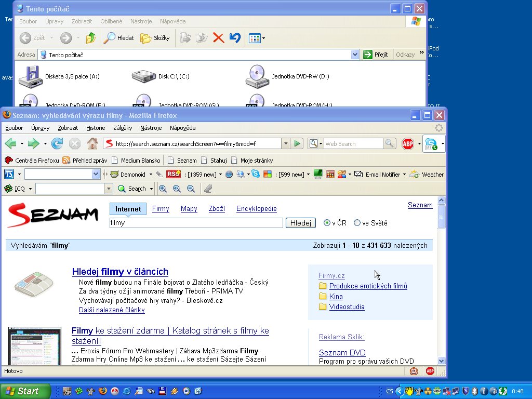Click the E-mail Notifier envelope icon
This screenshot has width=532, height=399.
358,174
